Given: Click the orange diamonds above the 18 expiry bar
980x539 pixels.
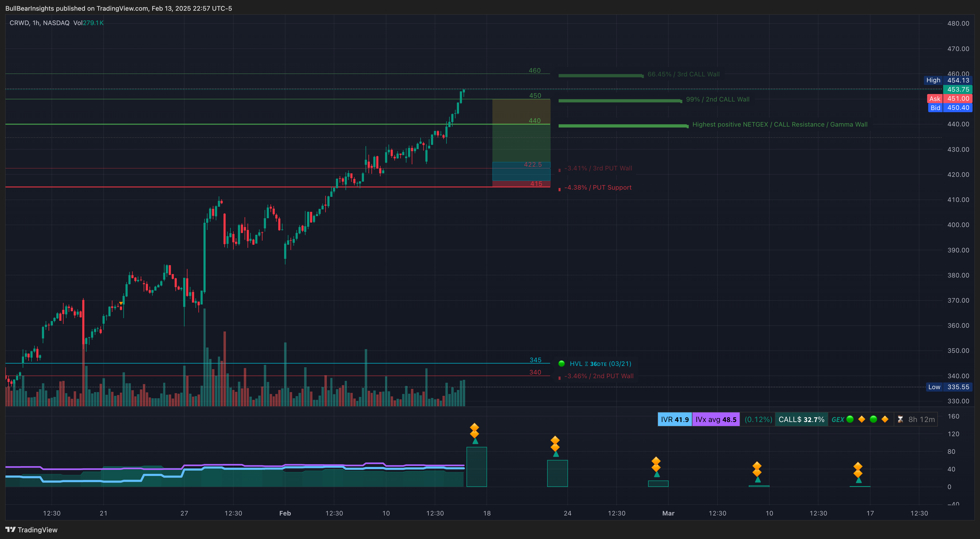Looking at the screenshot, I should click(475, 430).
